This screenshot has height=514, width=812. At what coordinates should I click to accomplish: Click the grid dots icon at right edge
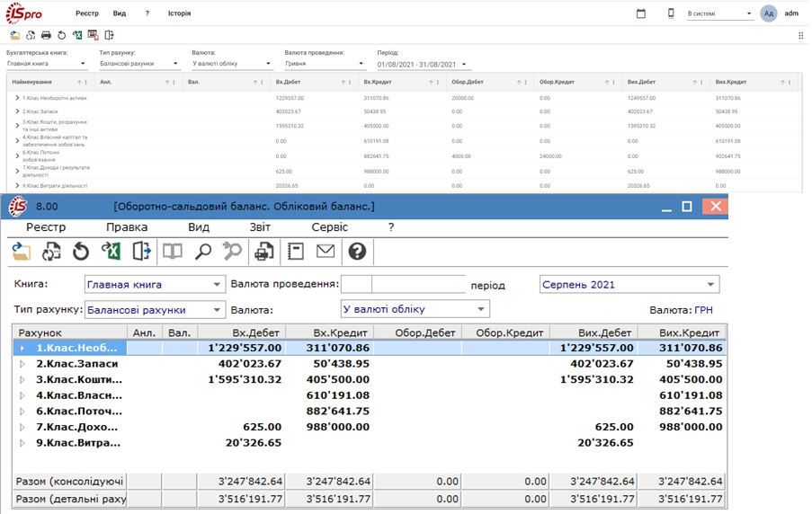click(801, 35)
